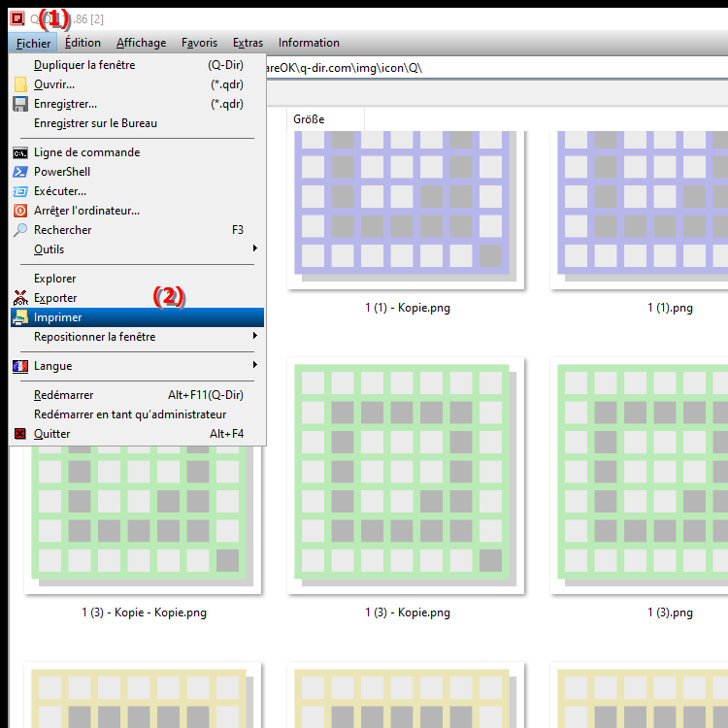Click the folder icon next to Ouvrir
728x728 pixels.
click(x=20, y=84)
